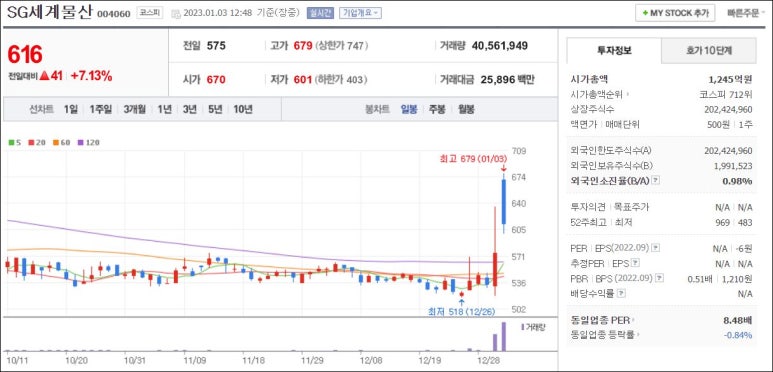
Task: Click the tall blue 01/03 candlestick
Action: pos(504,202)
